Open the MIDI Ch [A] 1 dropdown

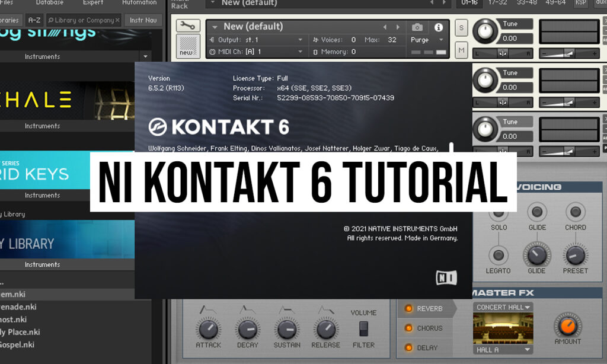point(300,52)
